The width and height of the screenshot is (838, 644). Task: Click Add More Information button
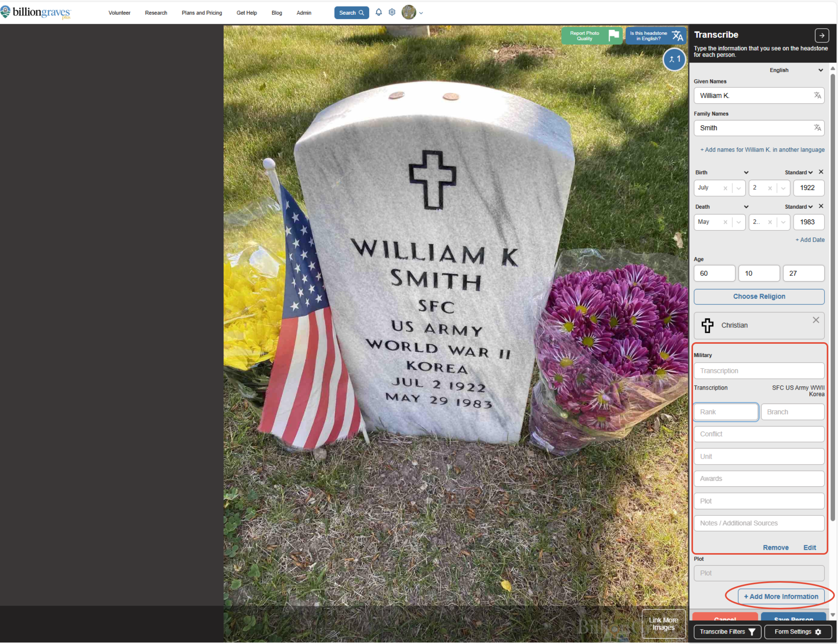[x=780, y=596]
